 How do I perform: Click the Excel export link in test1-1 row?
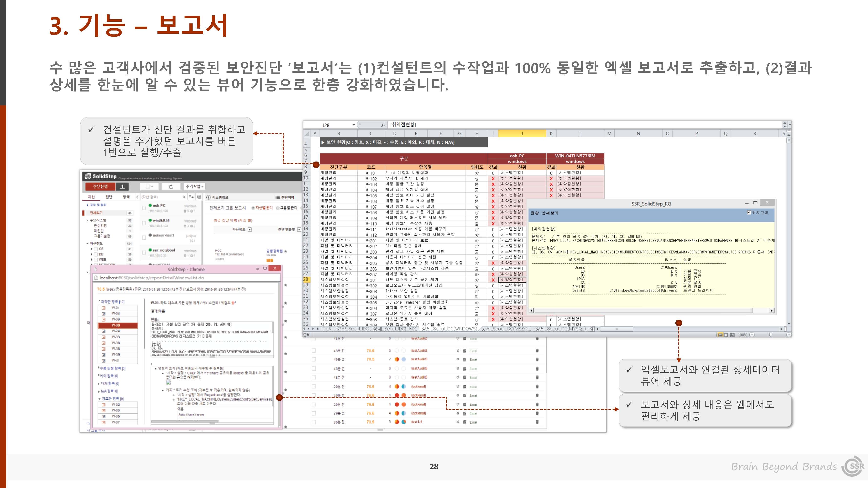pos(474,422)
